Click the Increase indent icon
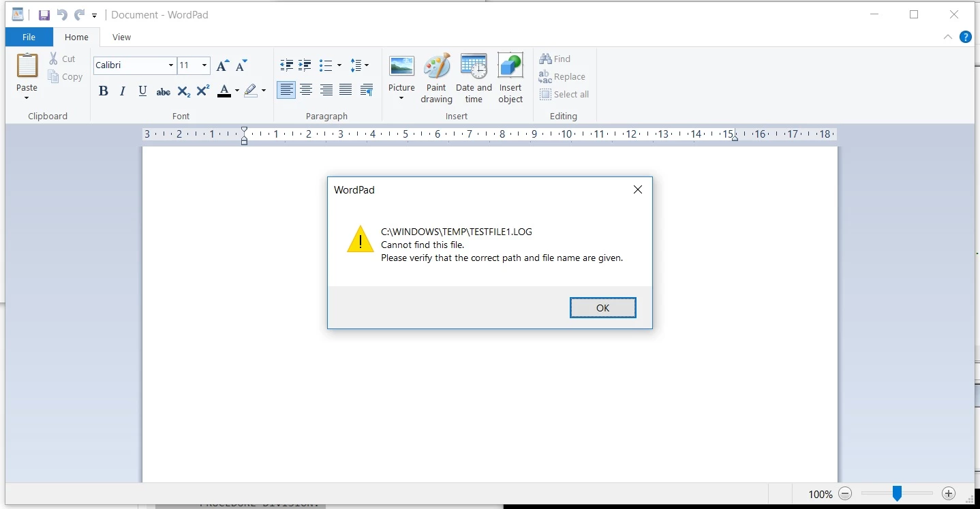 click(305, 65)
